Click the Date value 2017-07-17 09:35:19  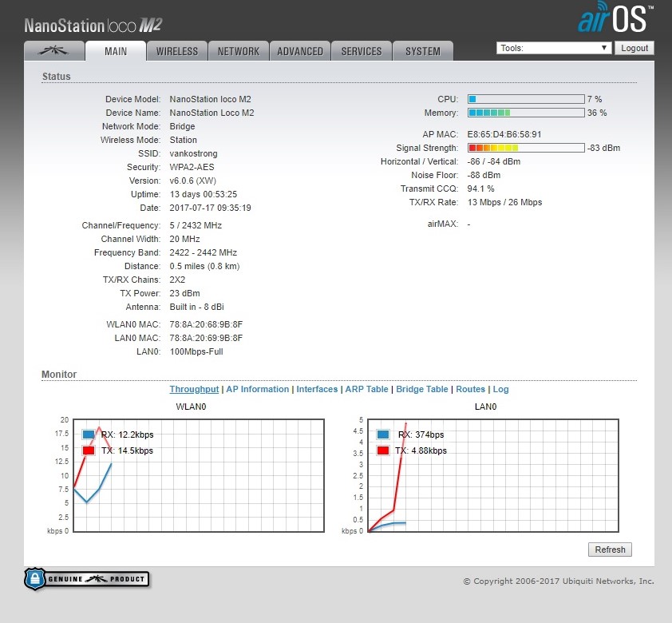click(211, 208)
